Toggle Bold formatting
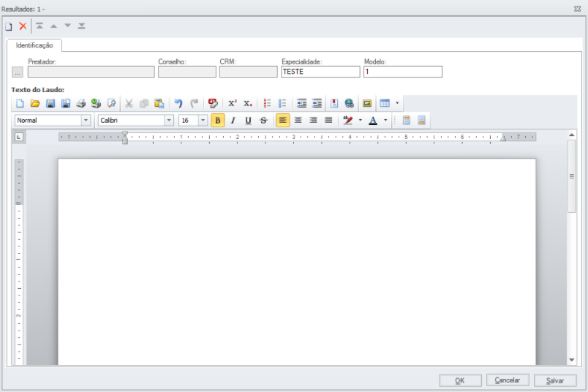The width and height of the screenshot is (588, 392). coord(217,121)
